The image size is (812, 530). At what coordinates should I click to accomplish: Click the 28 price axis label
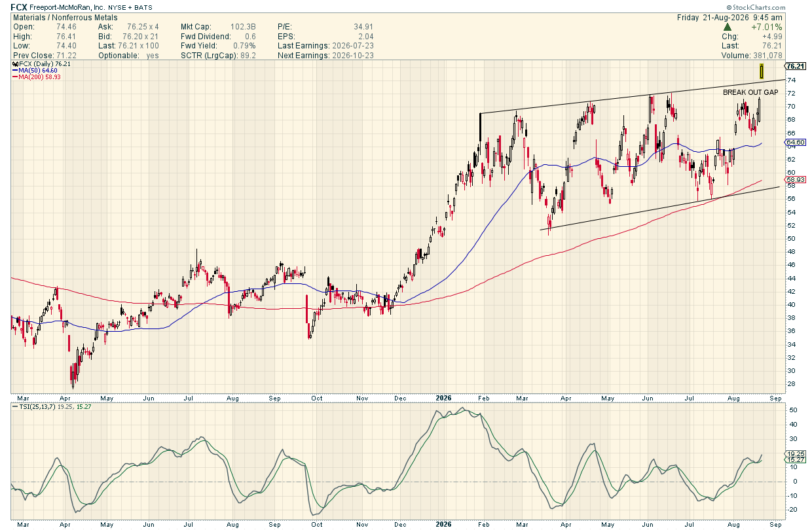click(x=790, y=384)
